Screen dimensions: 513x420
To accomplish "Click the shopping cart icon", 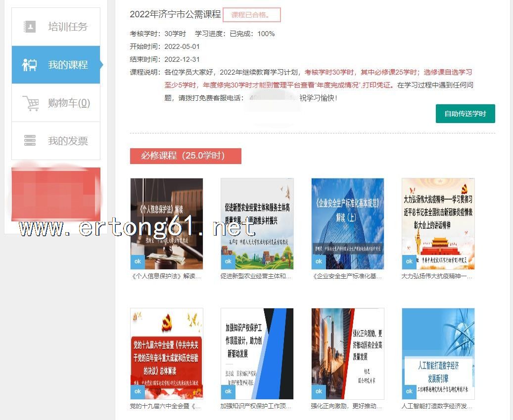I will click(x=30, y=103).
